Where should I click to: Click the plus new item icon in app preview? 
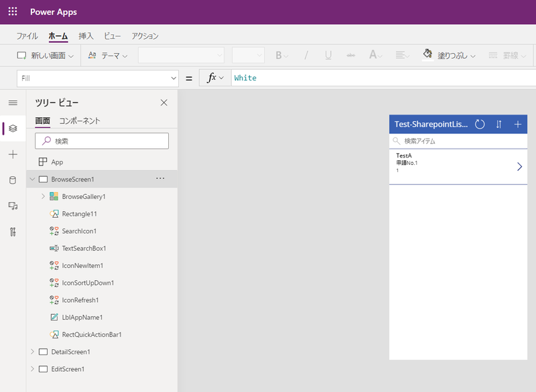(517, 124)
